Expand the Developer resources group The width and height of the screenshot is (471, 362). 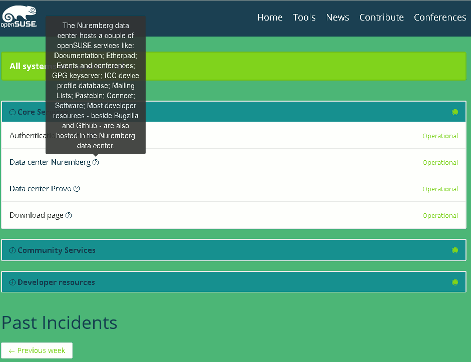pos(12,282)
